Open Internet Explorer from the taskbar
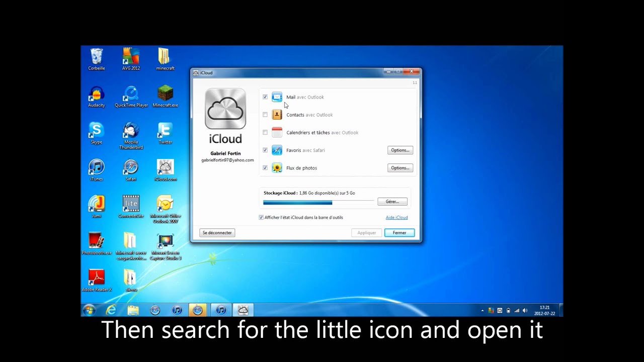Screen dimensions: 644x362 111,310
